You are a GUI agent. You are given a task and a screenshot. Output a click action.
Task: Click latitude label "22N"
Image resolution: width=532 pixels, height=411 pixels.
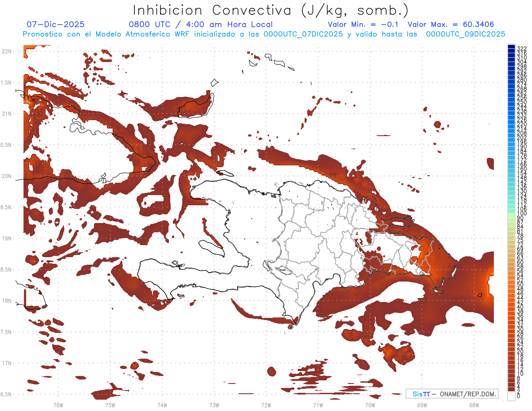6,51
